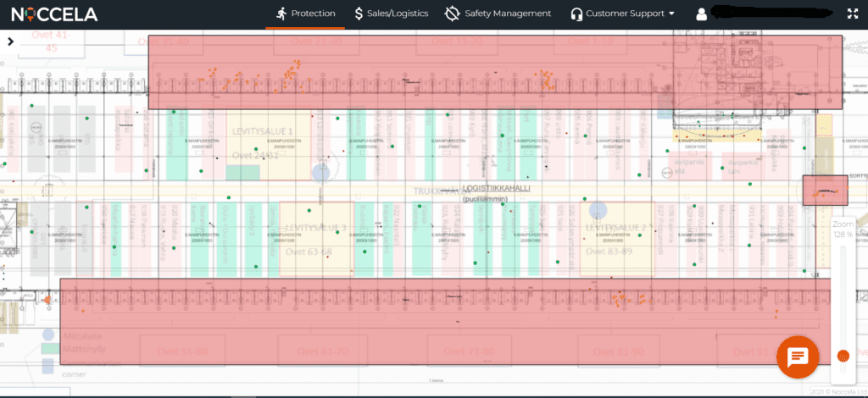The height and width of the screenshot is (398, 868).
Task: Click LEVITYSALUE 1 Ovet 63-68 area
Action: click(316, 239)
